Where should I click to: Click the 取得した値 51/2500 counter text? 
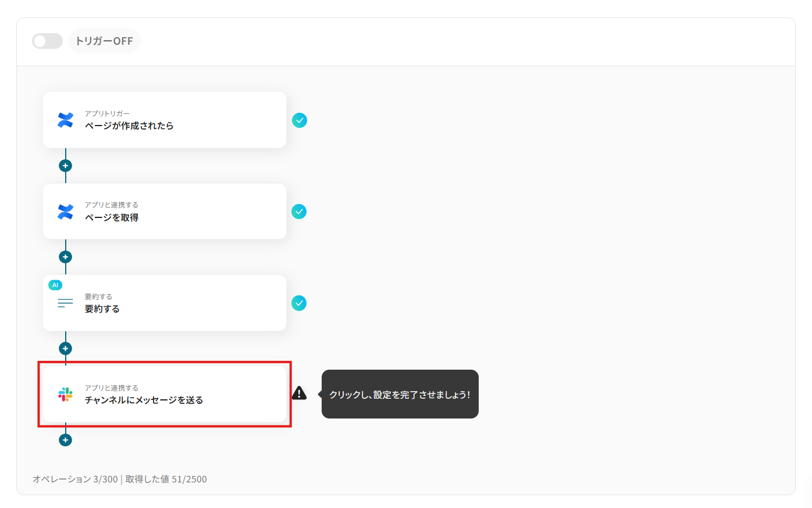click(x=166, y=479)
